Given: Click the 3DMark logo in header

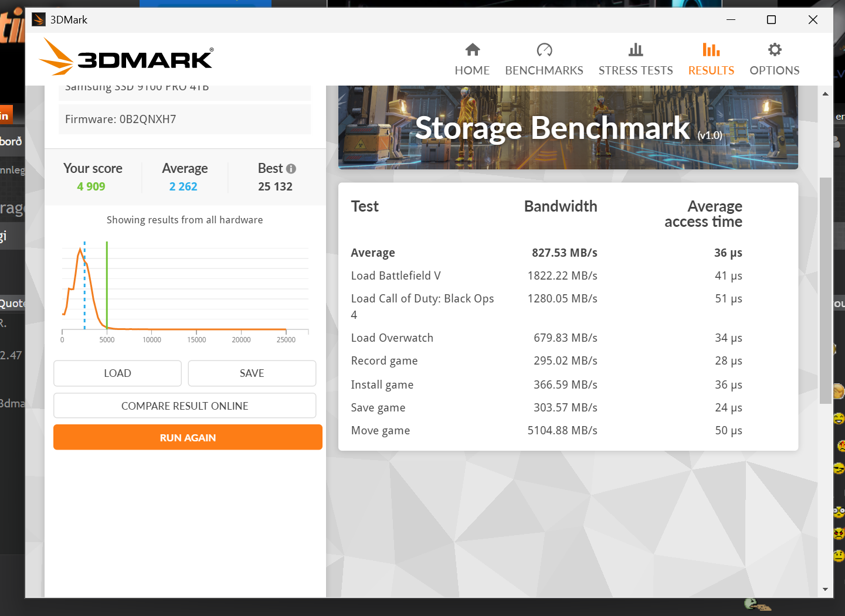Looking at the screenshot, I should [127, 57].
